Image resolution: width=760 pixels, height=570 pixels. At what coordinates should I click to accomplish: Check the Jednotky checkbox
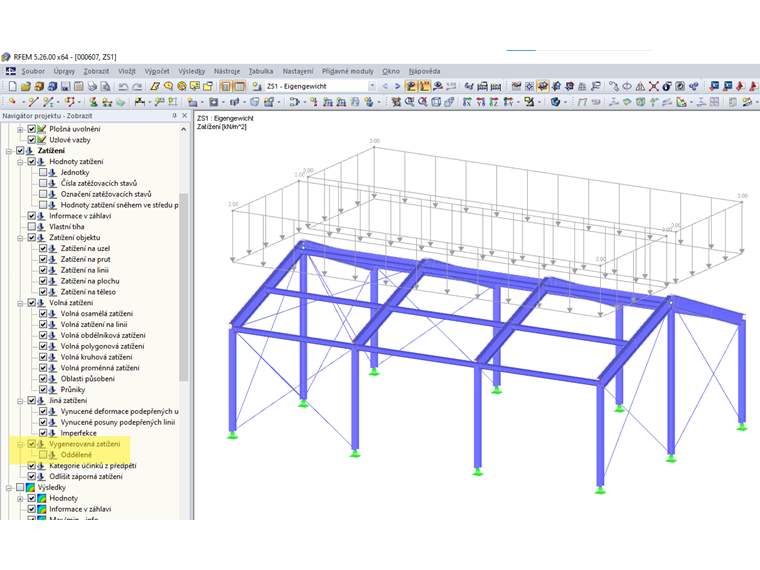[43, 172]
